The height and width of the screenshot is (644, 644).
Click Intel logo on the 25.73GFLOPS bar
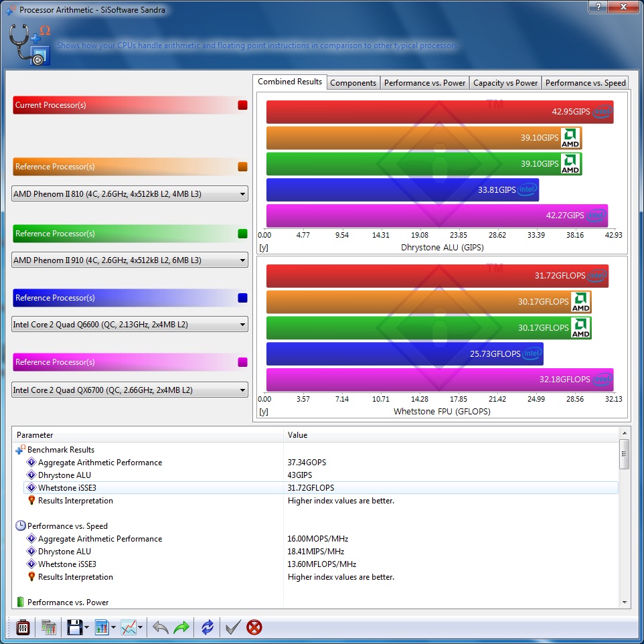(x=533, y=353)
